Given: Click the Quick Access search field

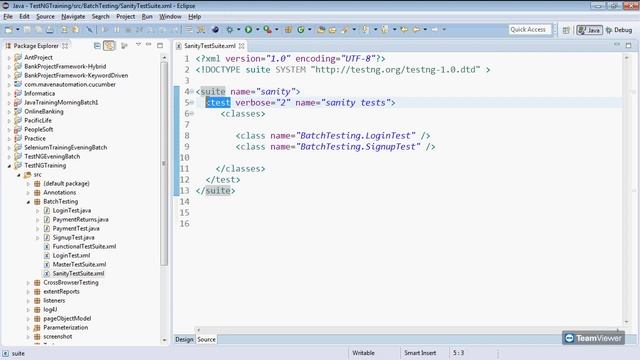Looking at the screenshot, I should coord(530,30).
